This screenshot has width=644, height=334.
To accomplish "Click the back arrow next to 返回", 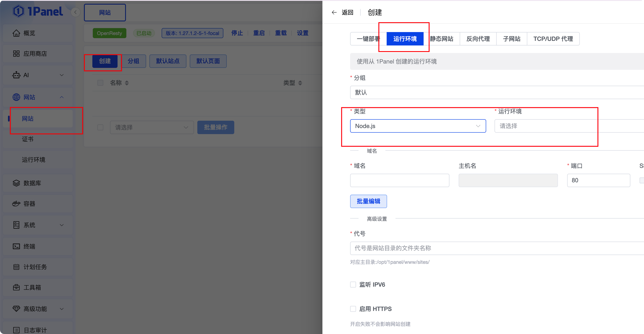I will [334, 13].
